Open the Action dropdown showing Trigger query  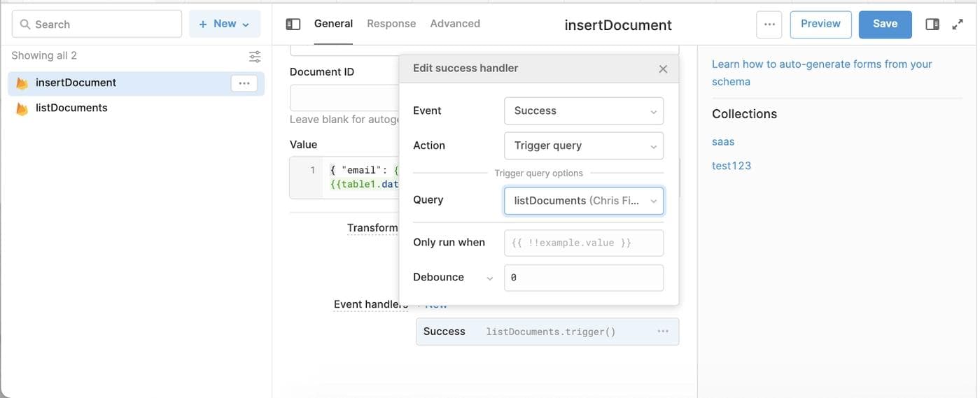pos(583,146)
